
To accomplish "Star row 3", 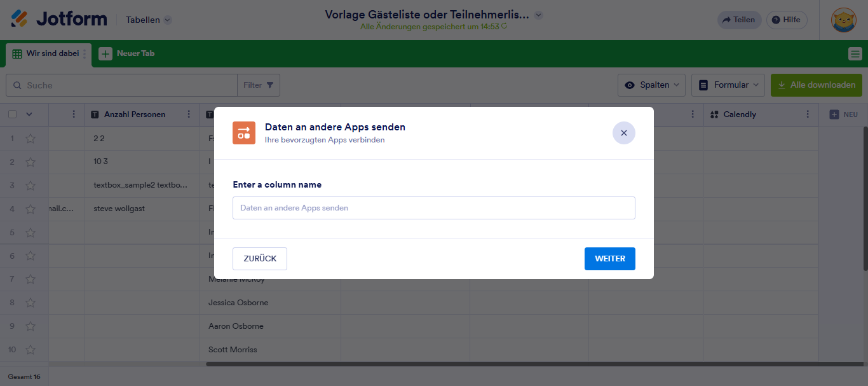I will pyautogui.click(x=30, y=185).
